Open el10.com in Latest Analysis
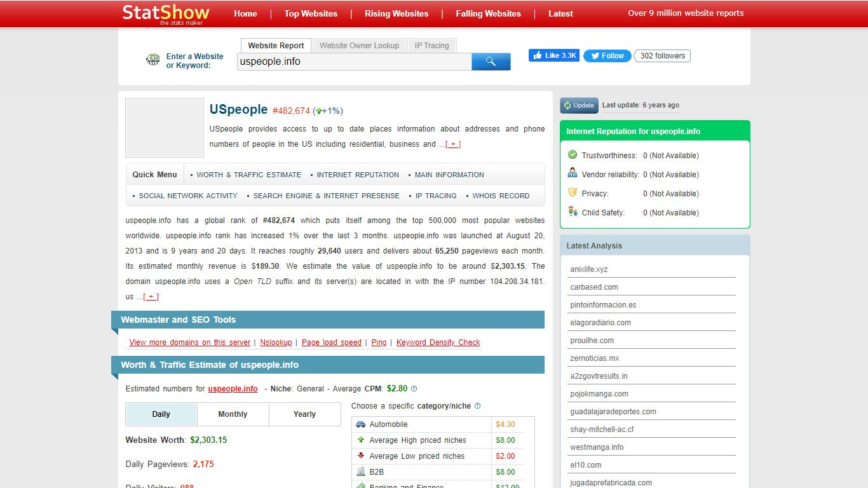 click(586, 465)
